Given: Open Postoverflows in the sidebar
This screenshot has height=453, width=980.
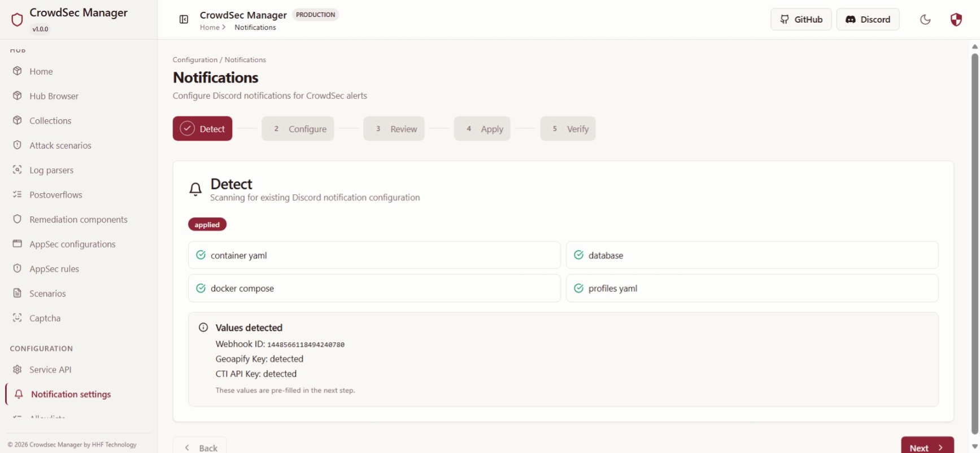Looking at the screenshot, I should coord(56,194).
